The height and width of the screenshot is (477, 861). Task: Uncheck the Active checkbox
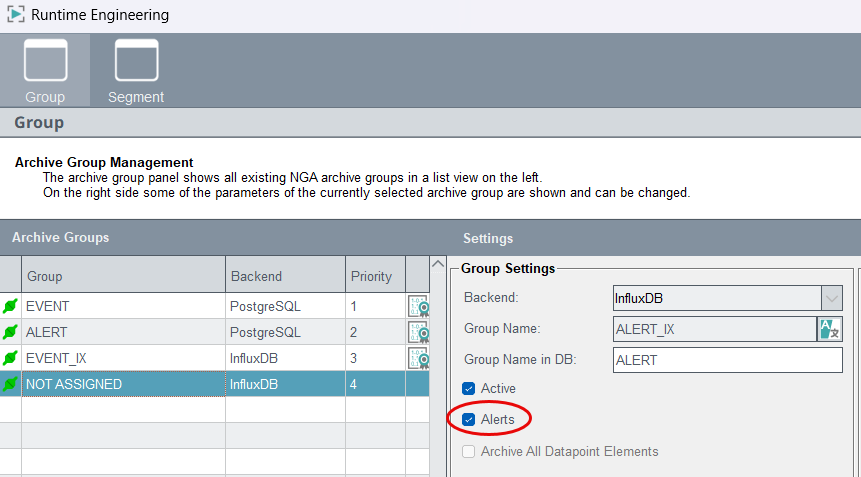468,389
